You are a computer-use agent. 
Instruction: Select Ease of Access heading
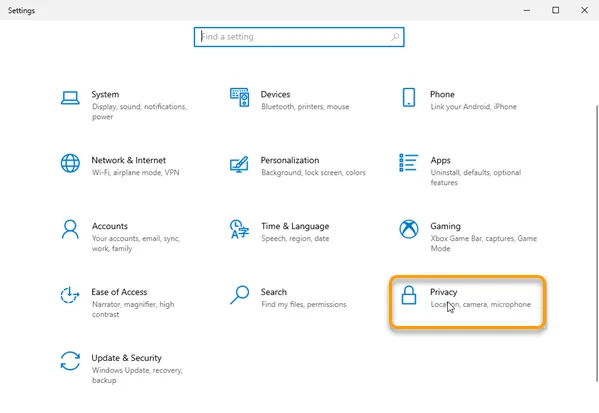click(119, 292)
